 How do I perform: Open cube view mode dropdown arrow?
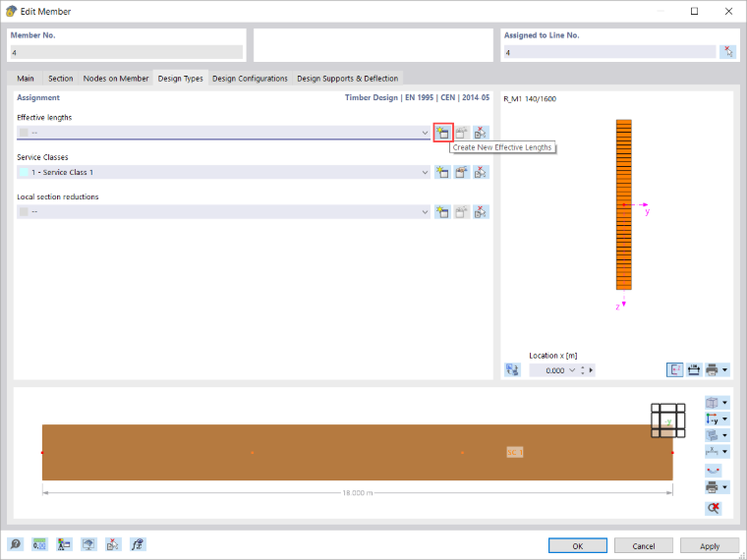click(725, 403)
